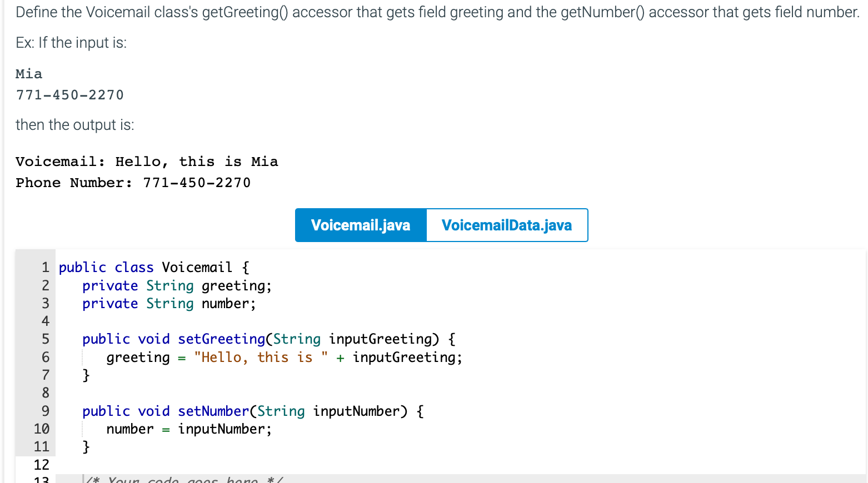
Task: Click line number 1 in the editor
Action: click(44, 267)
